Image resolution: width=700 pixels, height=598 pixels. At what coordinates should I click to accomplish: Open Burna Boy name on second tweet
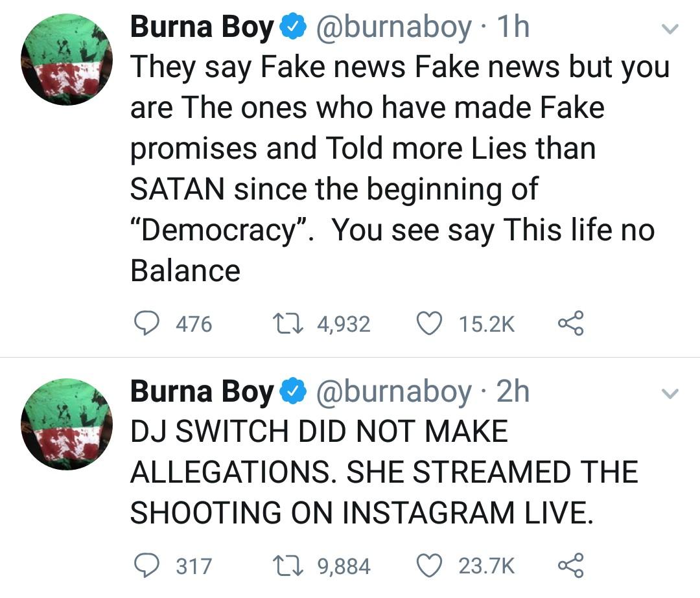(x=202, y=392)
